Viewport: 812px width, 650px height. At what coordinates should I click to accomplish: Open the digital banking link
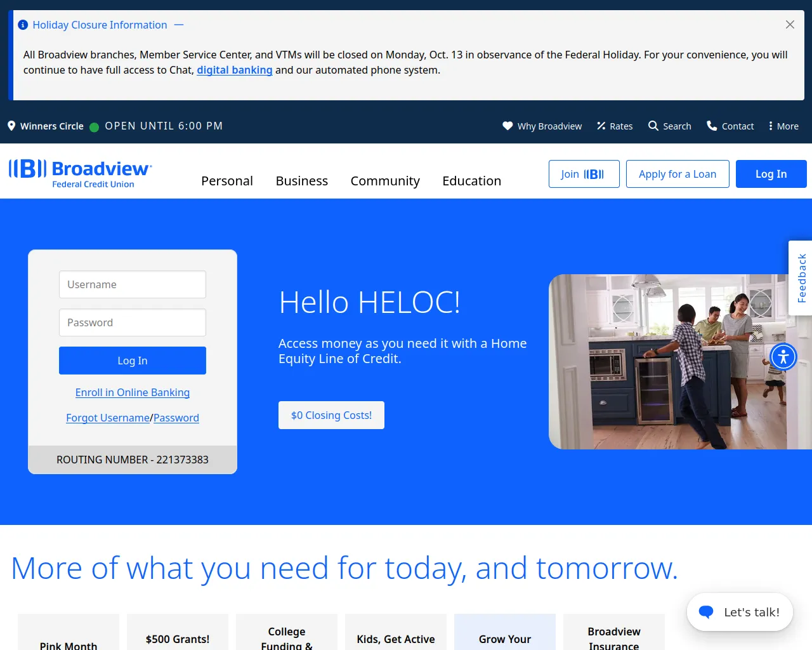(235, 70)
